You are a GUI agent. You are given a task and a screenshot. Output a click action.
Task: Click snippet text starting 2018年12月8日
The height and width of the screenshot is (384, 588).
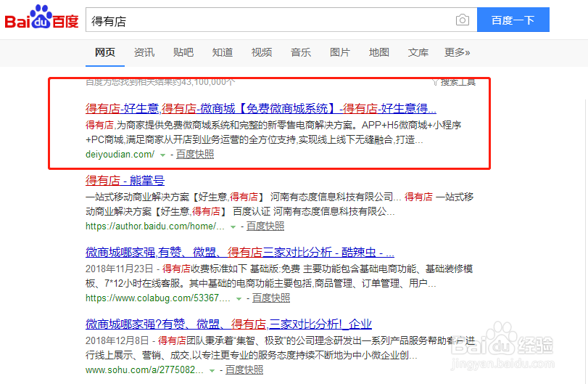280,348
